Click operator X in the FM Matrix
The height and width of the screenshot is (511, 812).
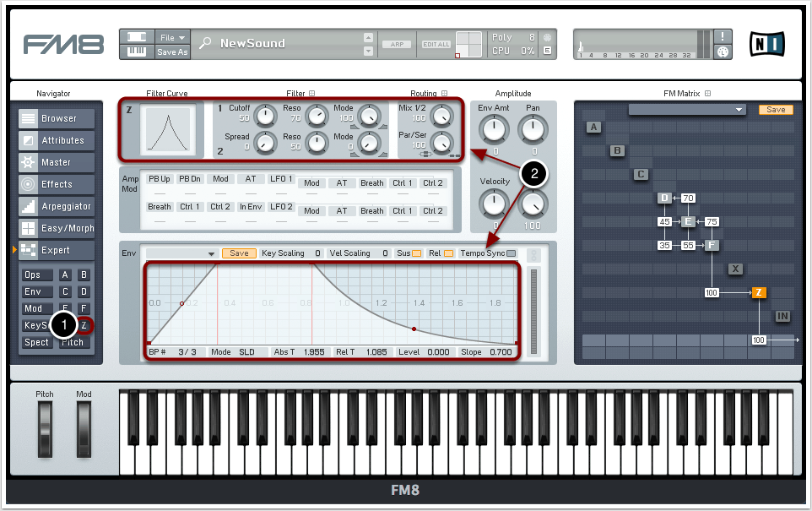point(735,269)
